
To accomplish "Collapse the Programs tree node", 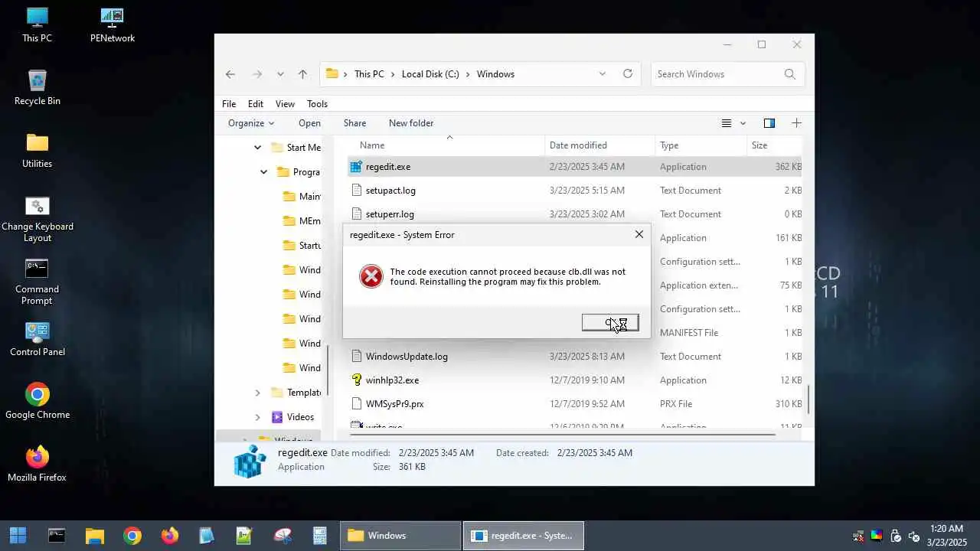I will tap(263, 172).
